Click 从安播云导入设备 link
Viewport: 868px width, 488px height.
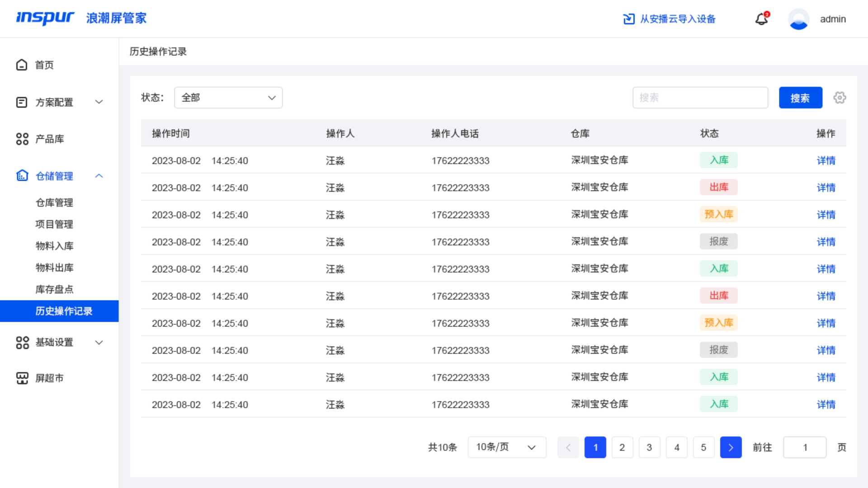pyautogui.click(x=678, y=19)
